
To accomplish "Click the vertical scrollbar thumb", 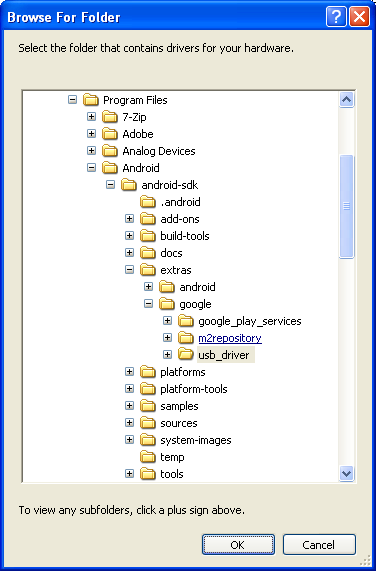I will (347, 206).
